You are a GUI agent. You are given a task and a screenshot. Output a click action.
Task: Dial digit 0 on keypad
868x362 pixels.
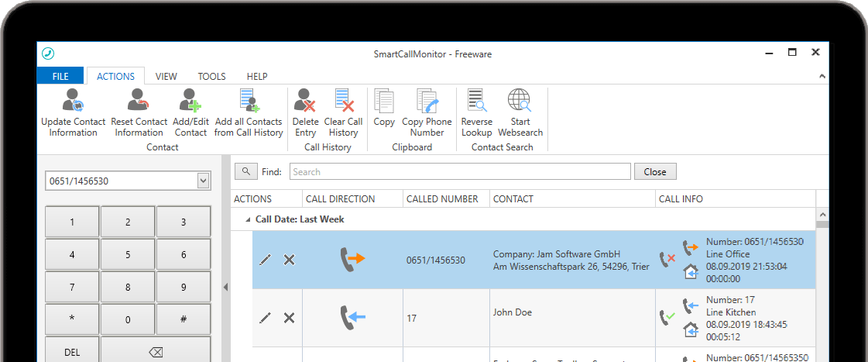[x=128, y=319]
